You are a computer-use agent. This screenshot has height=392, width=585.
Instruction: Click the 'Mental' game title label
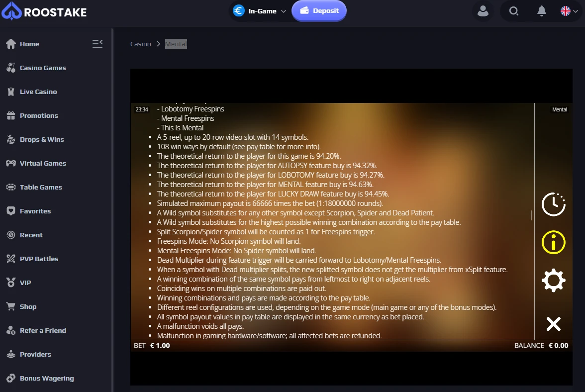[x=560, y=109]
